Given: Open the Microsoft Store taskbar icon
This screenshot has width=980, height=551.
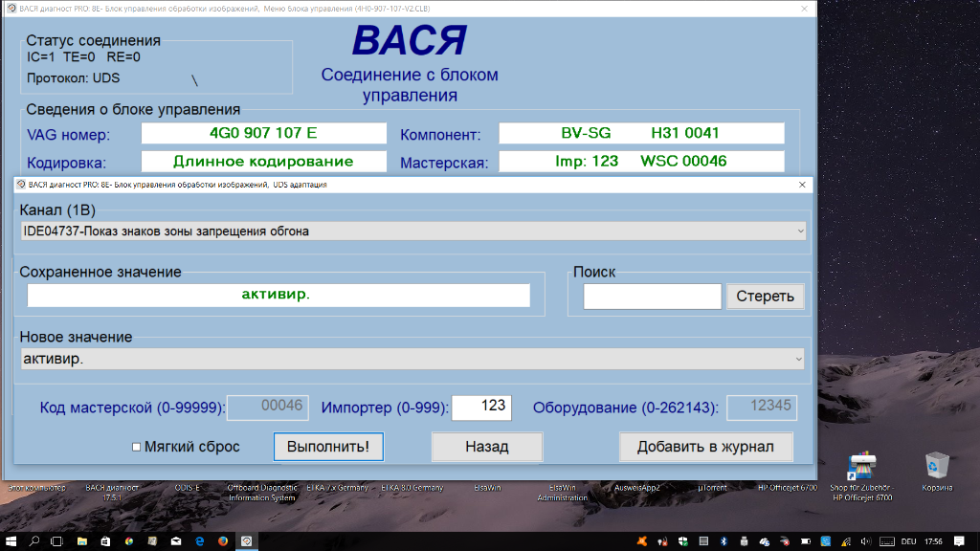Looking at the screenshot, I should [x=105, y=540].
